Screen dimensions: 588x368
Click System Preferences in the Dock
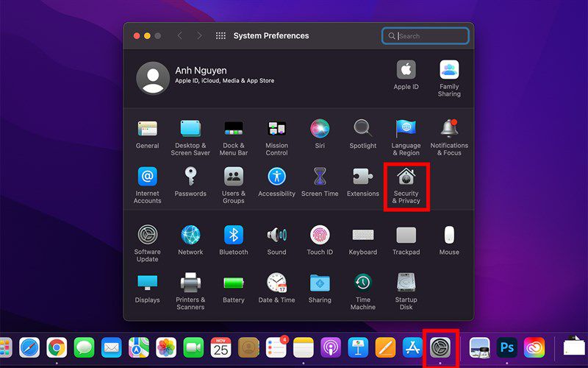tap(440, 347)
